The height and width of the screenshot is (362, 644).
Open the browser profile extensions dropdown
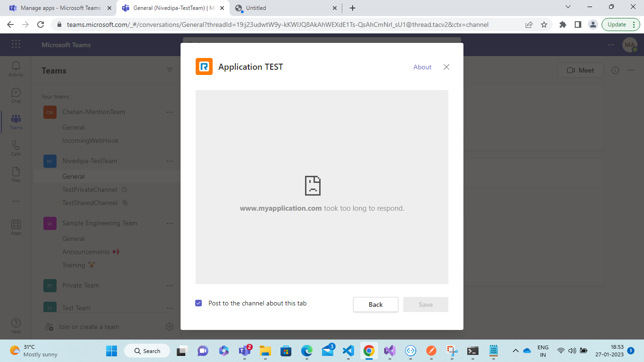pyautogui.click(x=563, y=24)
